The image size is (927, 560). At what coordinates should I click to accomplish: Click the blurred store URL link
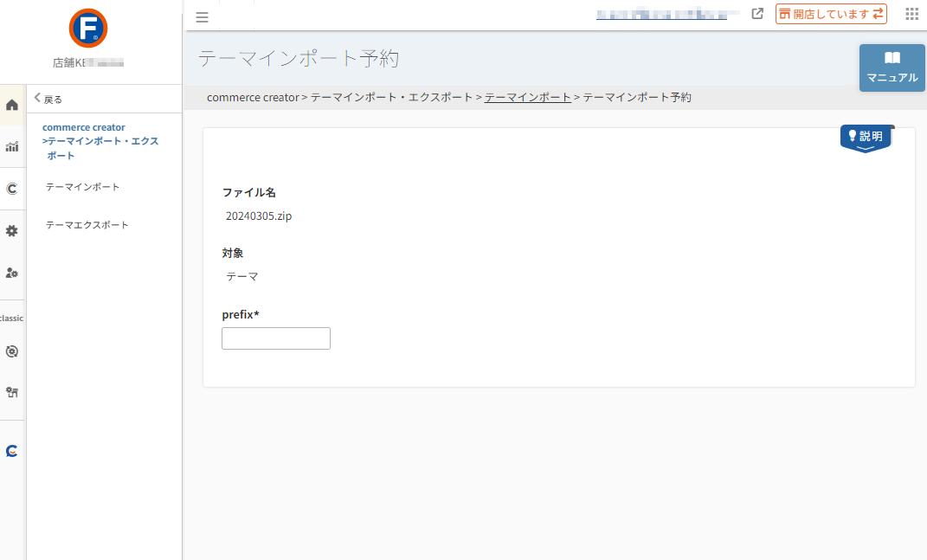[x=661, y=14]
